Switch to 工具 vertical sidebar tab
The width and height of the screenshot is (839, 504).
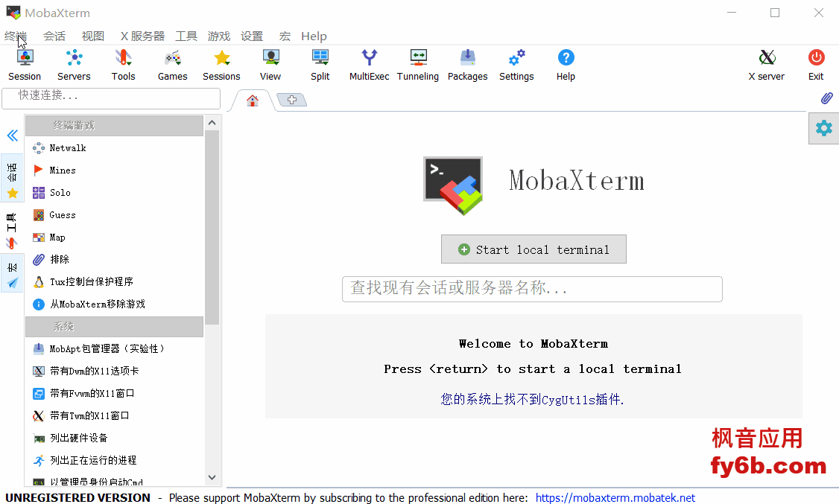click(13, 229)
